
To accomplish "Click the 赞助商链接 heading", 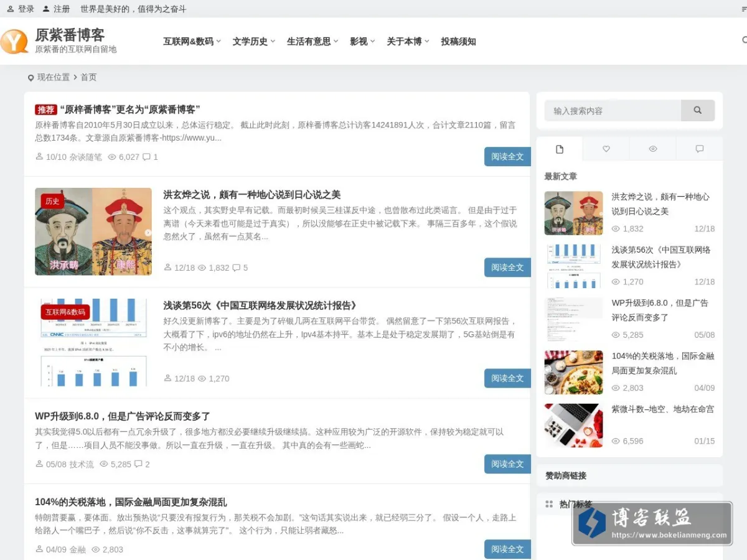I will point(566,475).
